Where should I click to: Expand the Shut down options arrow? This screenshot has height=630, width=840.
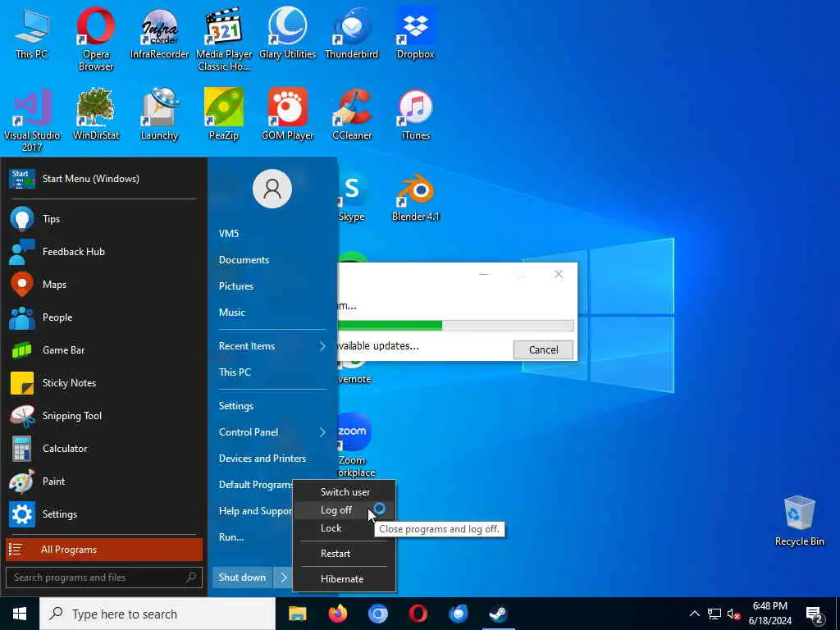tap(283, 577)
